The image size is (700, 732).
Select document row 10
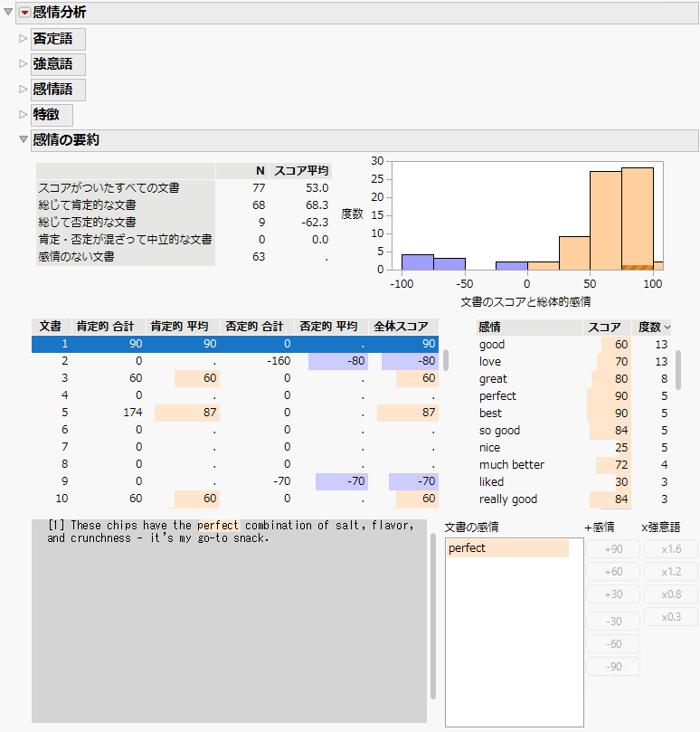[235, 499]
